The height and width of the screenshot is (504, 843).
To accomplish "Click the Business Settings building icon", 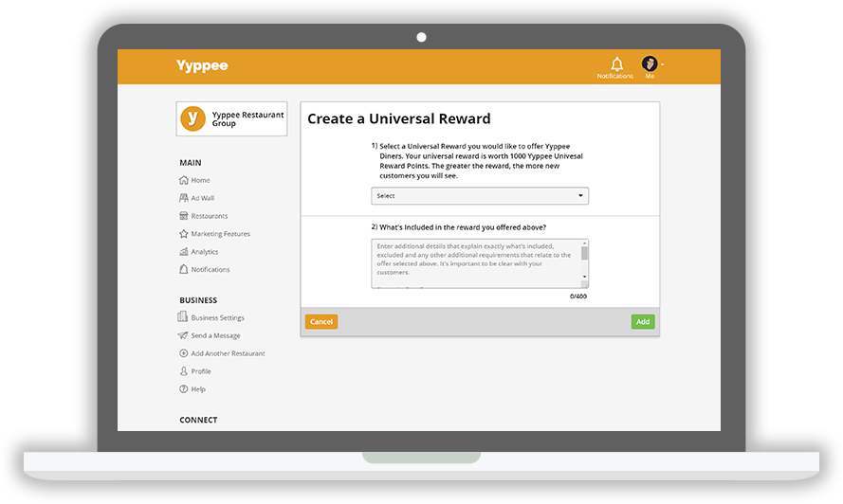I will pyautogui.click(x=183, y=317).
